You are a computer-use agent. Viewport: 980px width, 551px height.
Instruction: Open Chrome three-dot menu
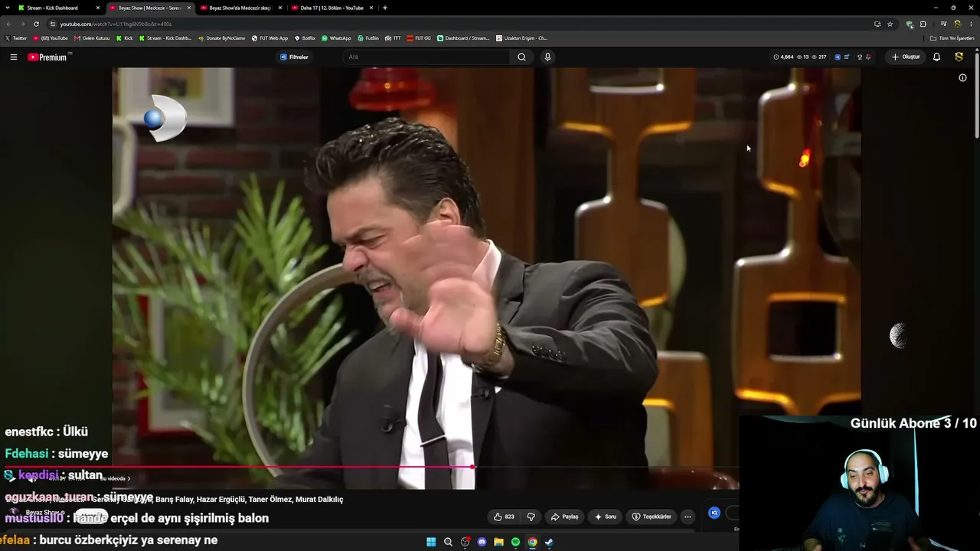[971, 24]
